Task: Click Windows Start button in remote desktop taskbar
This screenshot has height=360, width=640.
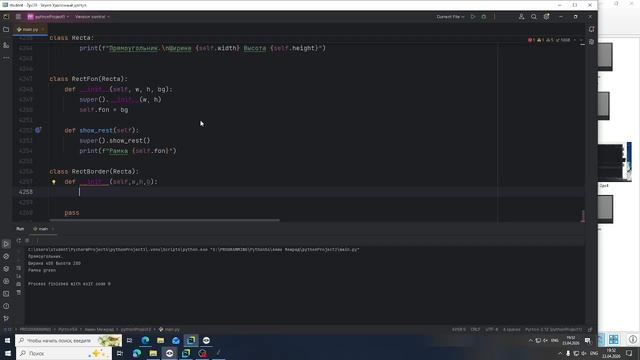Action: (7, 340)
